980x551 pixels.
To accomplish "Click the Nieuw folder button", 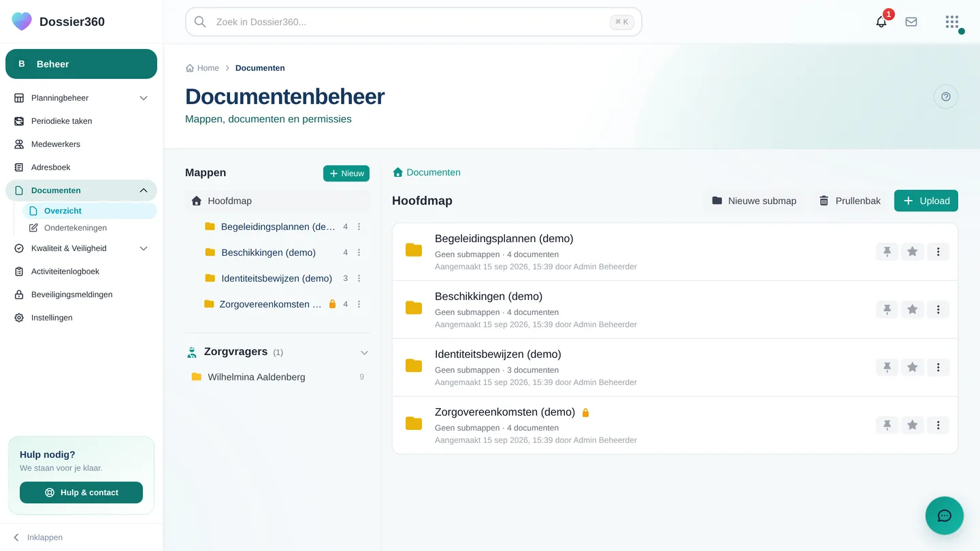I will point(346,173).
